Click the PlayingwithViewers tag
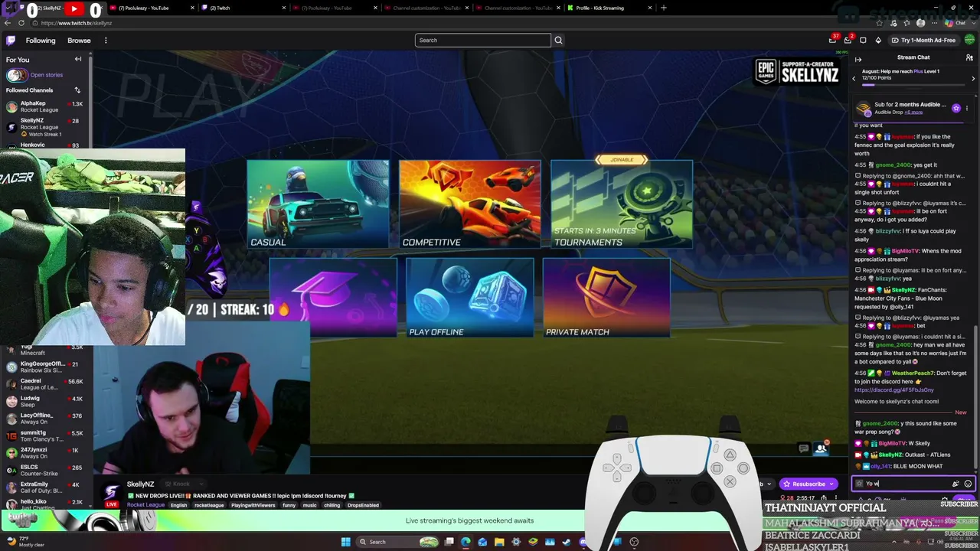Viewport: 980px width, 551px height. tap(253, 505)
